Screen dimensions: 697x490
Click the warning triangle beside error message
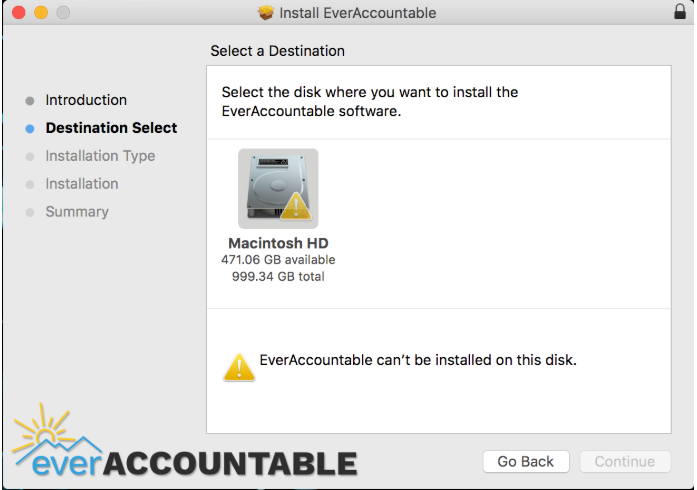click(239, 368)
